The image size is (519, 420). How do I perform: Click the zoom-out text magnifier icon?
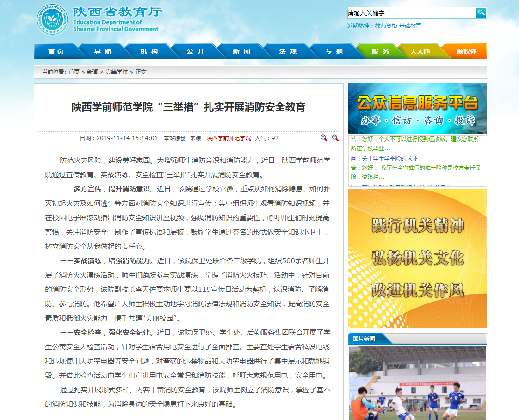click(x=335, y=138)
